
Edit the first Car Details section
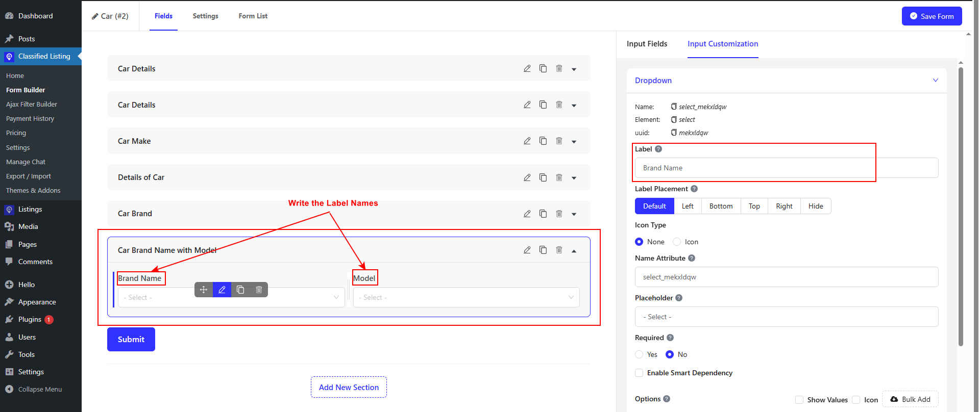(527, 68)
